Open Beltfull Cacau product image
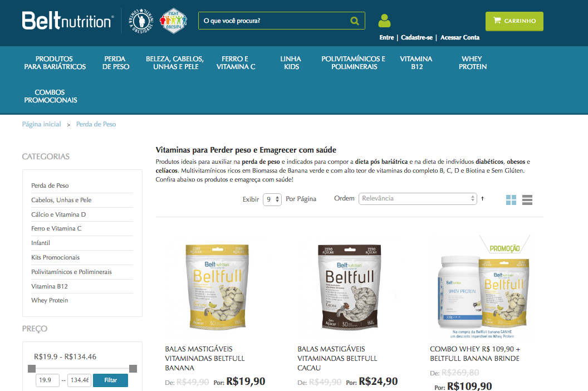Image resolution: width=588 pixels, height=391 pixels. [350, 287]
